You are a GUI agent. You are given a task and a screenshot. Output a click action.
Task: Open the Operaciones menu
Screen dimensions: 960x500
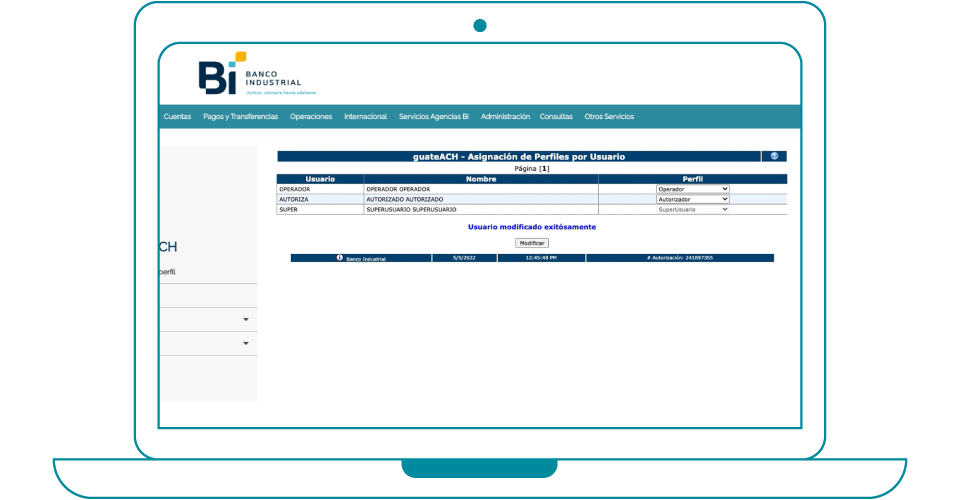[311, 117]
